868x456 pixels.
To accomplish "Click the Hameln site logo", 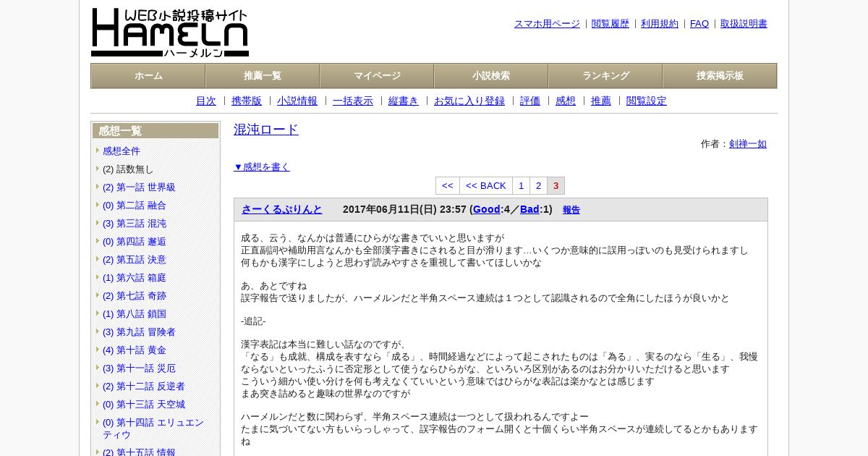I will (x=170, y=33).
